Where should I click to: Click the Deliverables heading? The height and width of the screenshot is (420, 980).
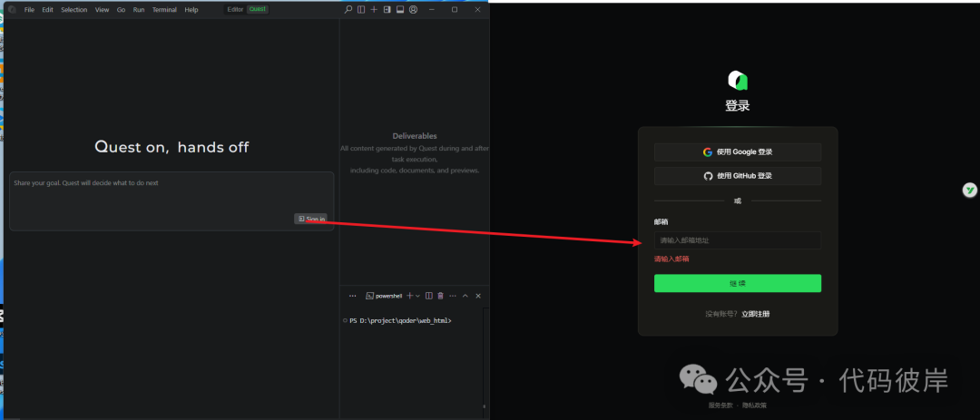(x=415, y=136)
